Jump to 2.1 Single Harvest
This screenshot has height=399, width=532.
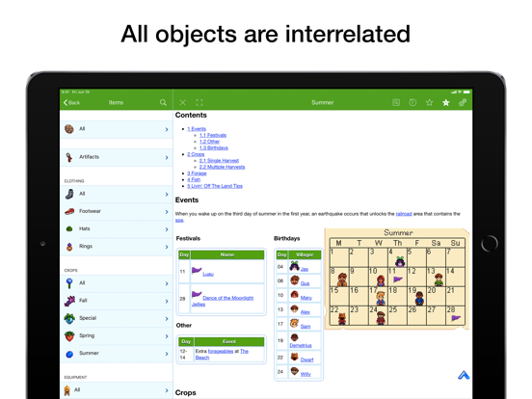[219, 161]
